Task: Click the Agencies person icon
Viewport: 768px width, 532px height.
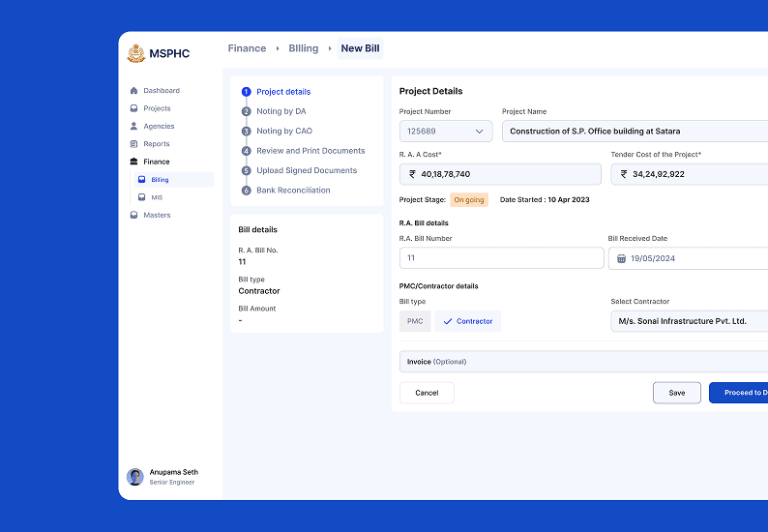Action: click(133, 126)
